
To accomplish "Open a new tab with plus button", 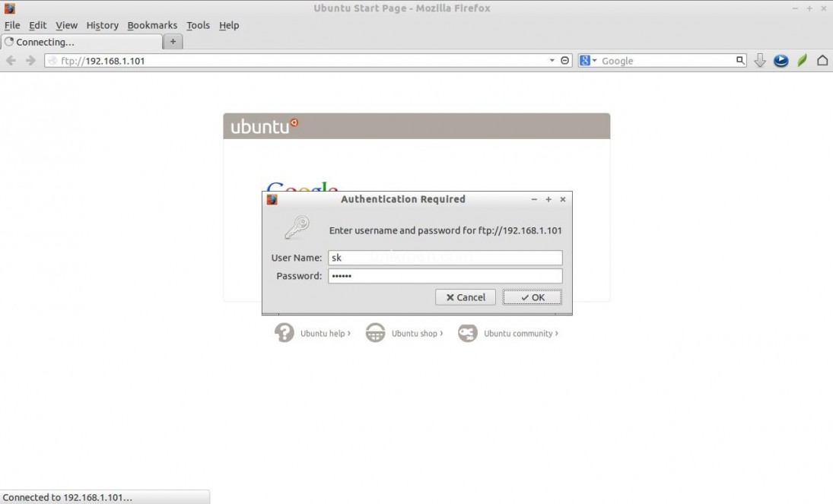I will pos(173,41).
